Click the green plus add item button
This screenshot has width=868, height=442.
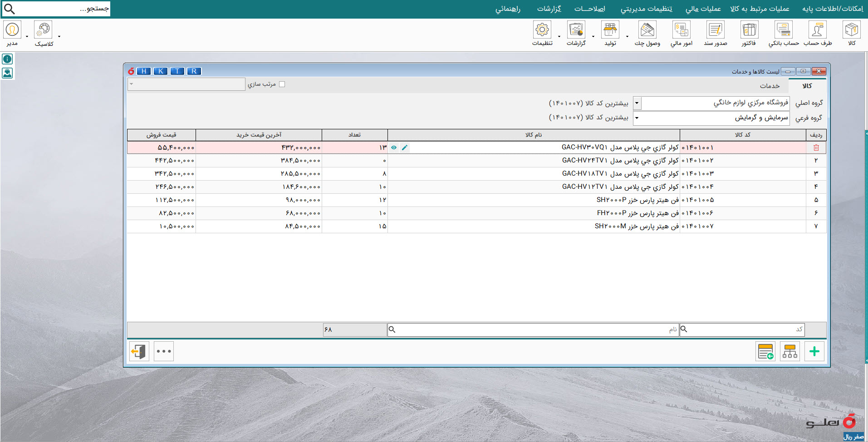(814, 351)
